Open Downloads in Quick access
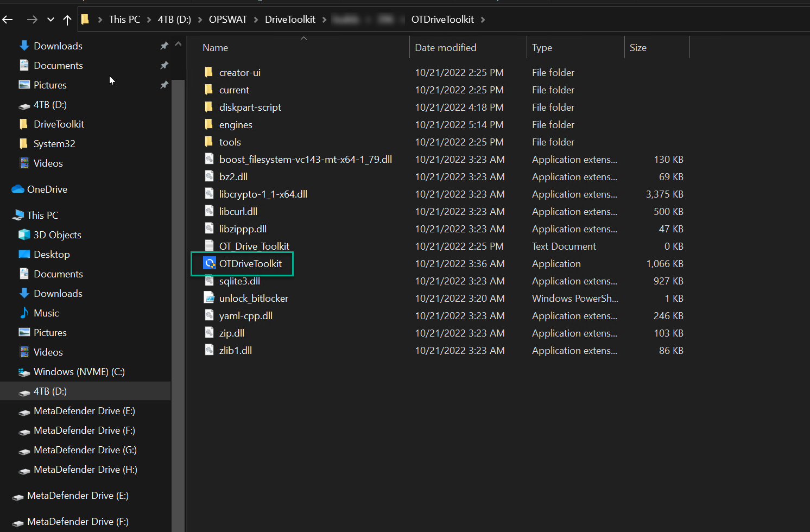 pyautogui.click(x=58, y=46)
